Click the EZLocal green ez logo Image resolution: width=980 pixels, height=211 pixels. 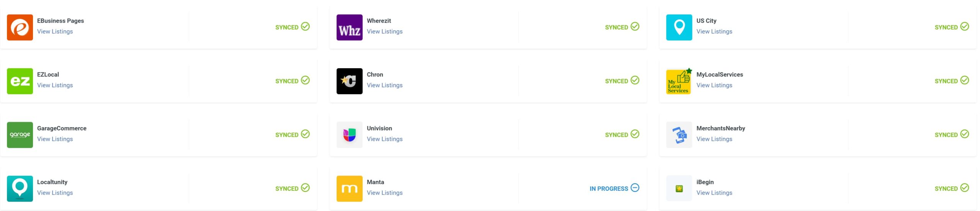coord(20,81)
